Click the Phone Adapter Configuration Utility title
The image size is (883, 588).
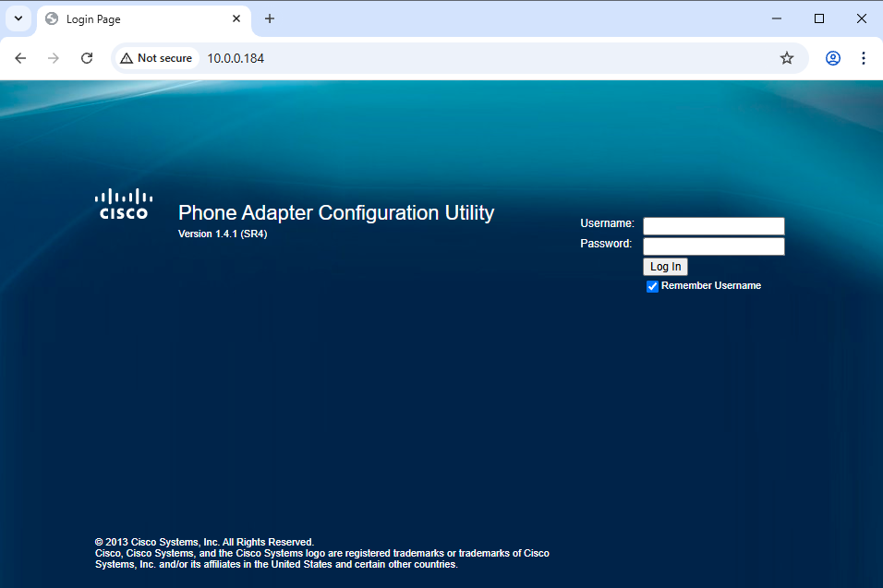click(x=336, y=212)
